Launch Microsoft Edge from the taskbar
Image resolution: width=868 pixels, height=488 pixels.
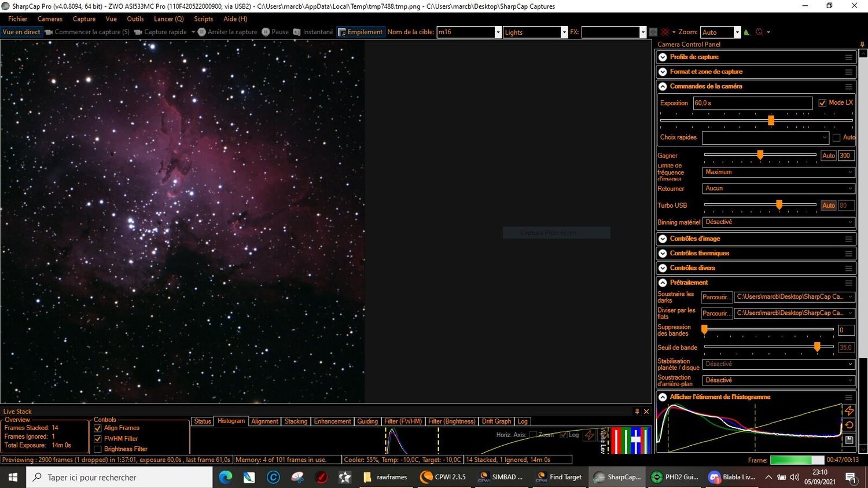[226, 477]
